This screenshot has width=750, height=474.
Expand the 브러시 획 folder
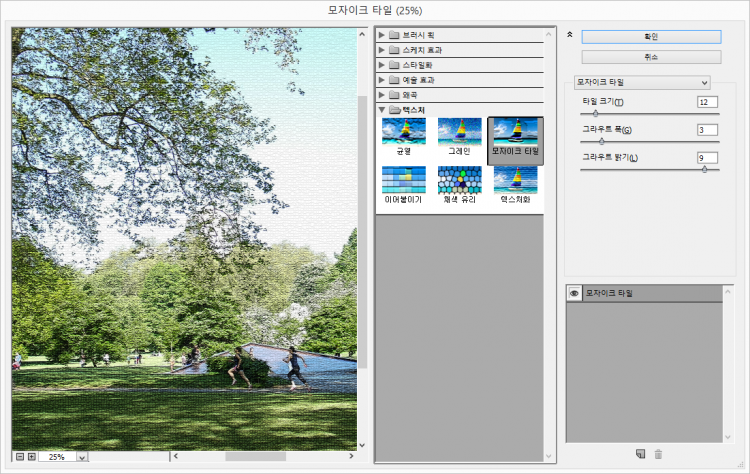[382, 35]
